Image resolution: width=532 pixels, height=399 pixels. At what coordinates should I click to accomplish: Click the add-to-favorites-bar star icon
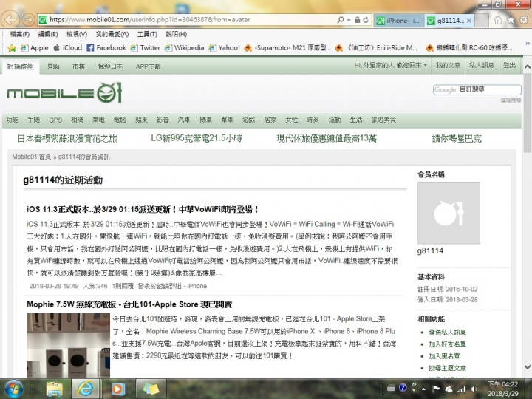click(x=12, y=48)
